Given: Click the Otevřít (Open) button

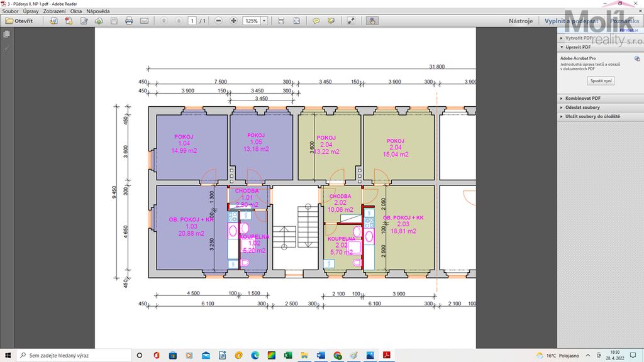Looking at the screenshot, I should point(18,21).
